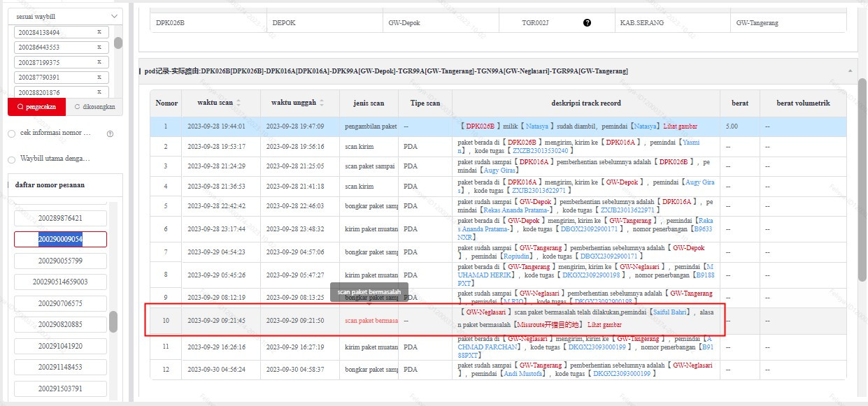
Task: Click the Tipe scan column header
Action: pos(425,103)
